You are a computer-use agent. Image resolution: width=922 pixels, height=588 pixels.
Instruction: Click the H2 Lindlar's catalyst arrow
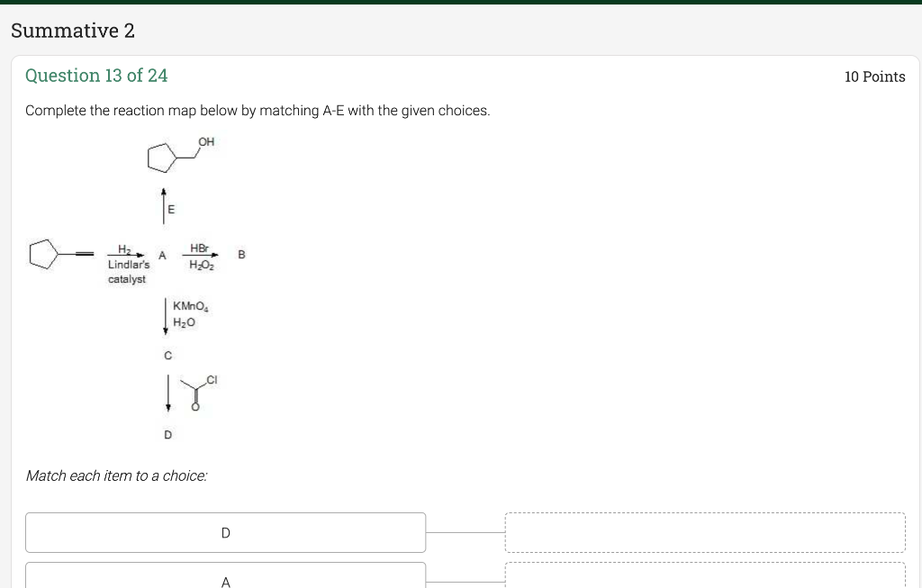click(126, 255)
